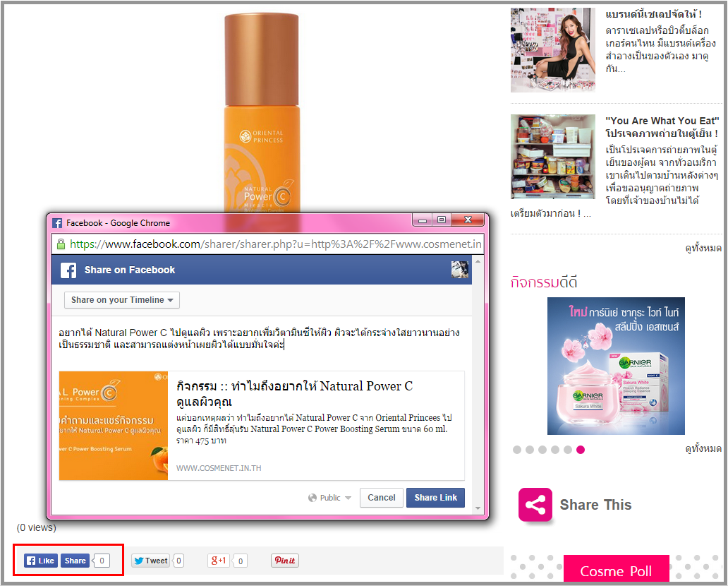Select the first carousel dot

(517, 450)
